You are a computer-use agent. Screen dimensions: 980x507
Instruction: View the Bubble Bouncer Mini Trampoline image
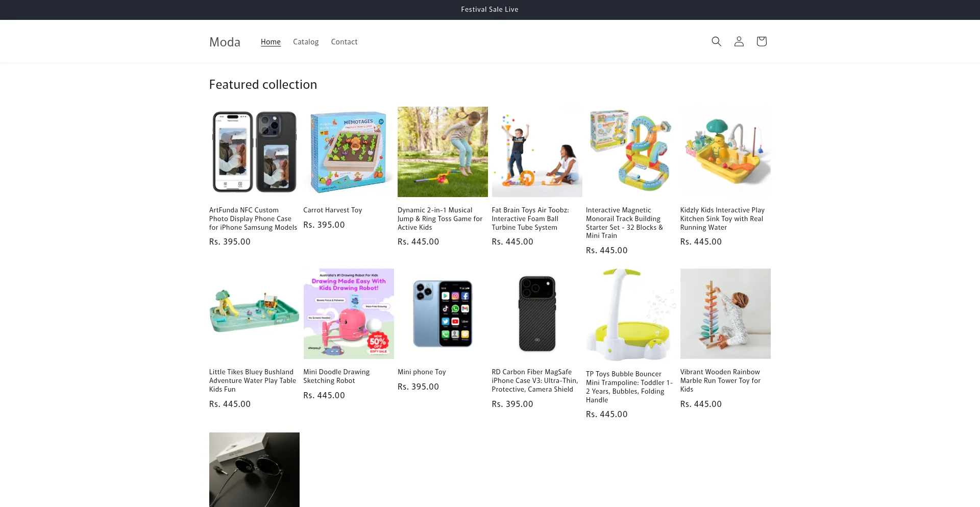pos(631,315)
